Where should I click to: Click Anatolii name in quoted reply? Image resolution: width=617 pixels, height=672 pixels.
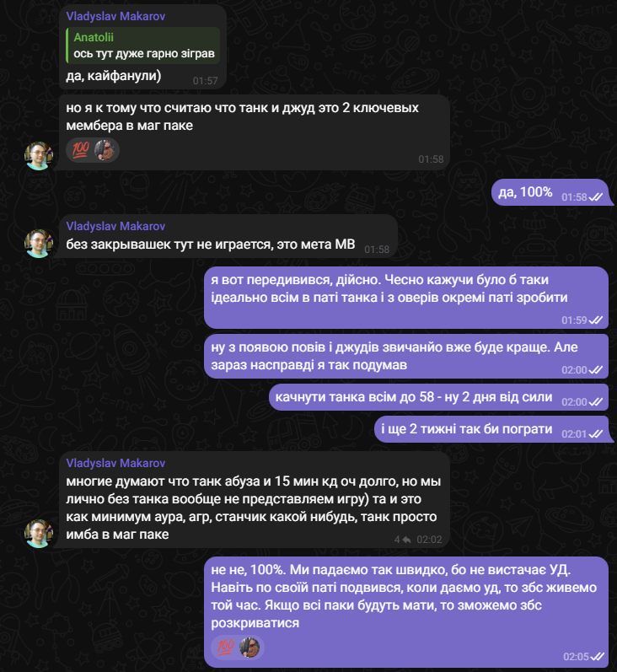[x=93, y=38]
